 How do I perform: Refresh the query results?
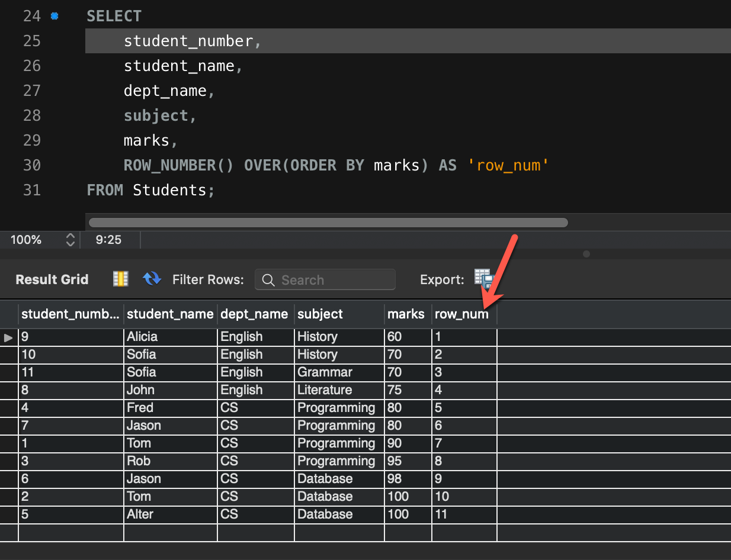click(152, 279)
